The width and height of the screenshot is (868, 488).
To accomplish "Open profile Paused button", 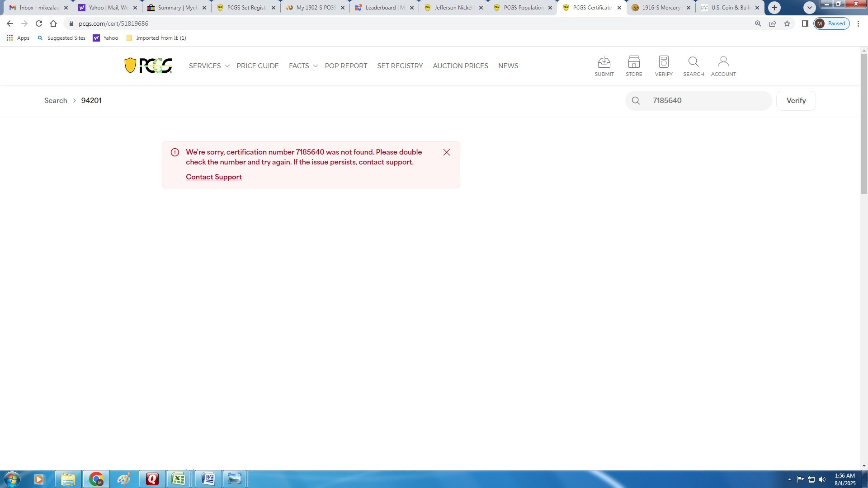I will (x=831, y=23).
